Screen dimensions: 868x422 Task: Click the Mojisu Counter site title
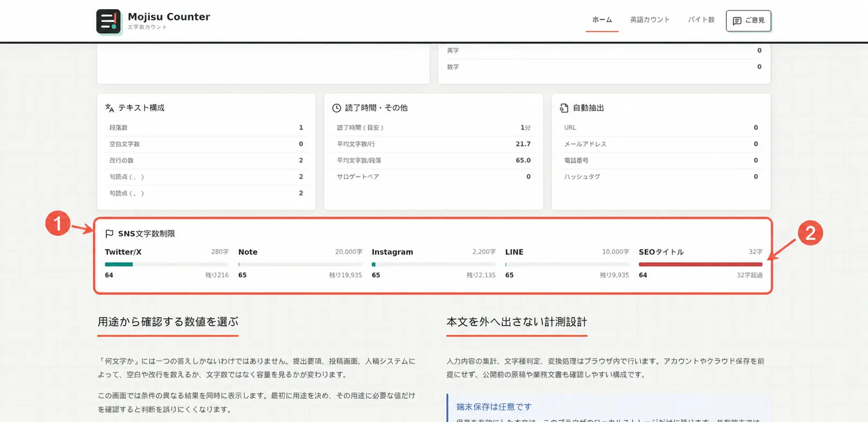click(x=169, y=17)
